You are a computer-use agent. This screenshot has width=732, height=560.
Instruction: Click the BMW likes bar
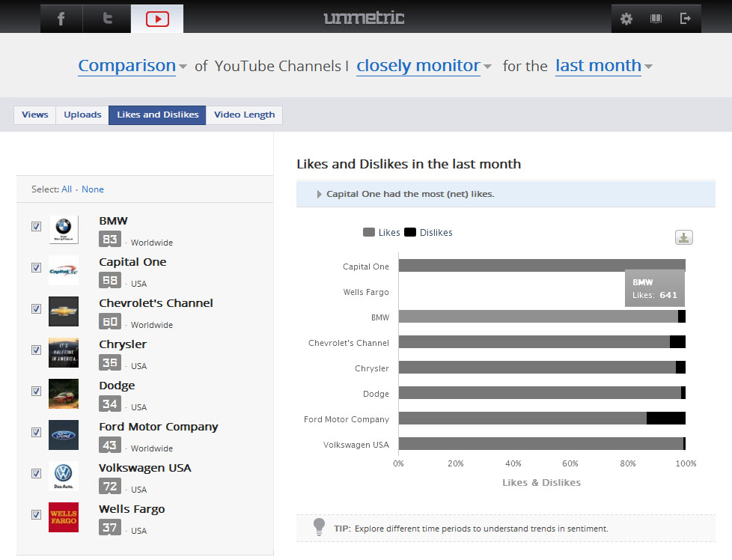[x=538, y=316]
